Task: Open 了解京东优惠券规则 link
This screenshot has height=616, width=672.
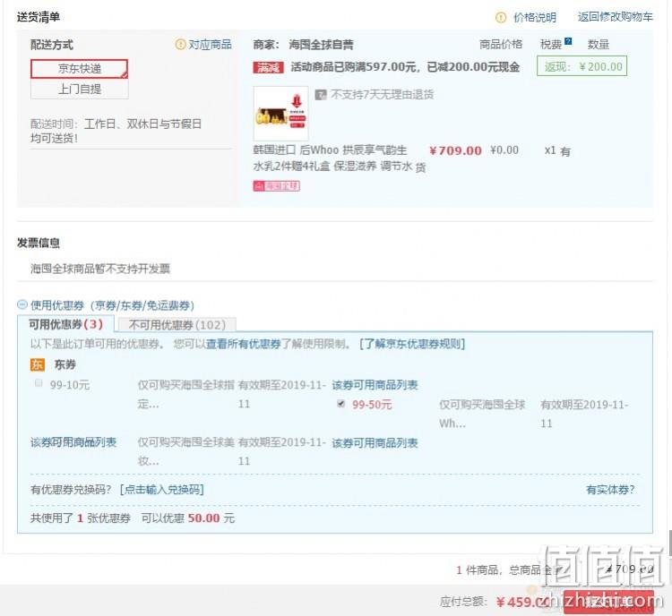Action: 412,344
